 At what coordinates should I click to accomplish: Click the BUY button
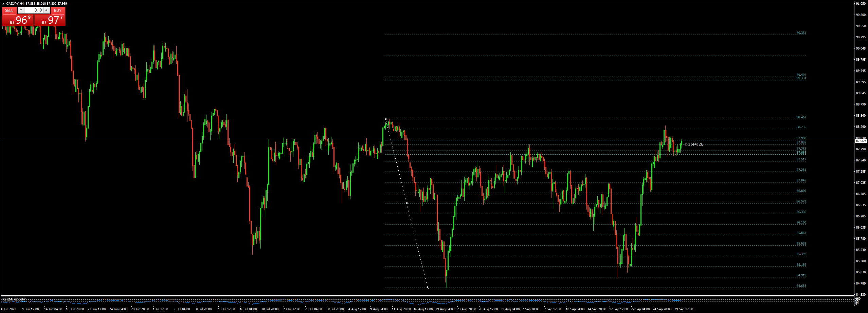click(58, 11)
